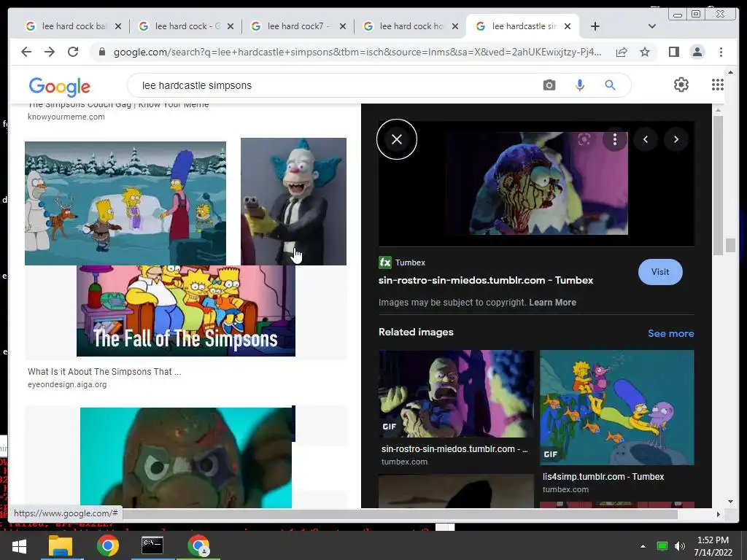Open Google Lens on the preview image
This screenshot has height=560, width=747.
(x=584, y=139)
